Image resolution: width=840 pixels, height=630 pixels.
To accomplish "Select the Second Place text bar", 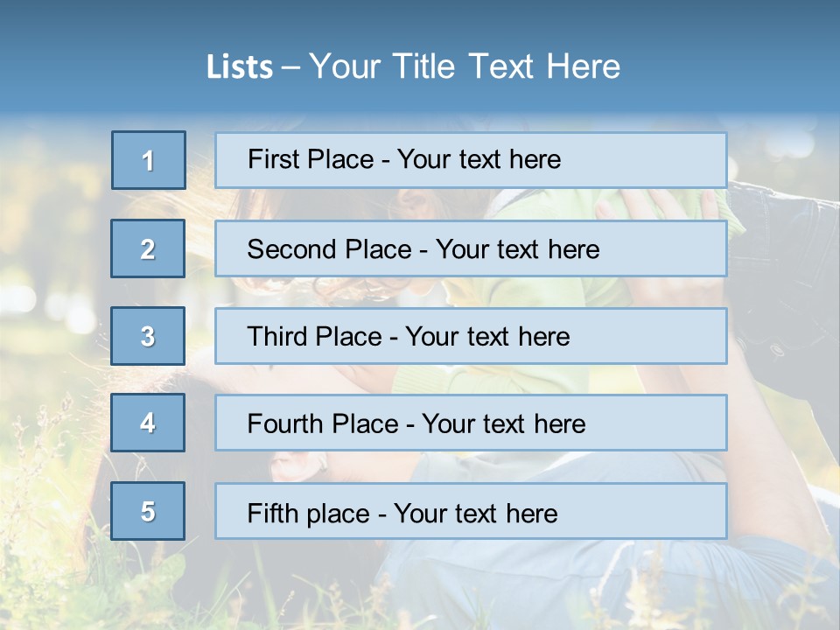I will pos(665,248).
